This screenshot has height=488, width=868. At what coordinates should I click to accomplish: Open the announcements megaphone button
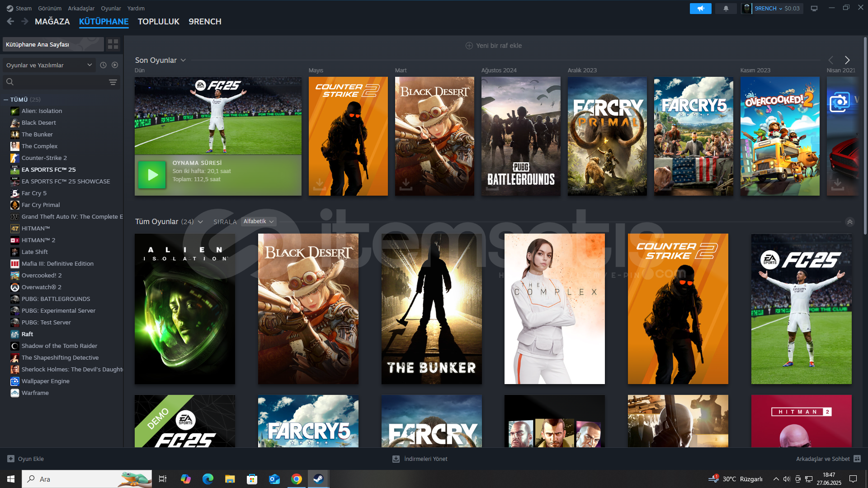[700, 9]
